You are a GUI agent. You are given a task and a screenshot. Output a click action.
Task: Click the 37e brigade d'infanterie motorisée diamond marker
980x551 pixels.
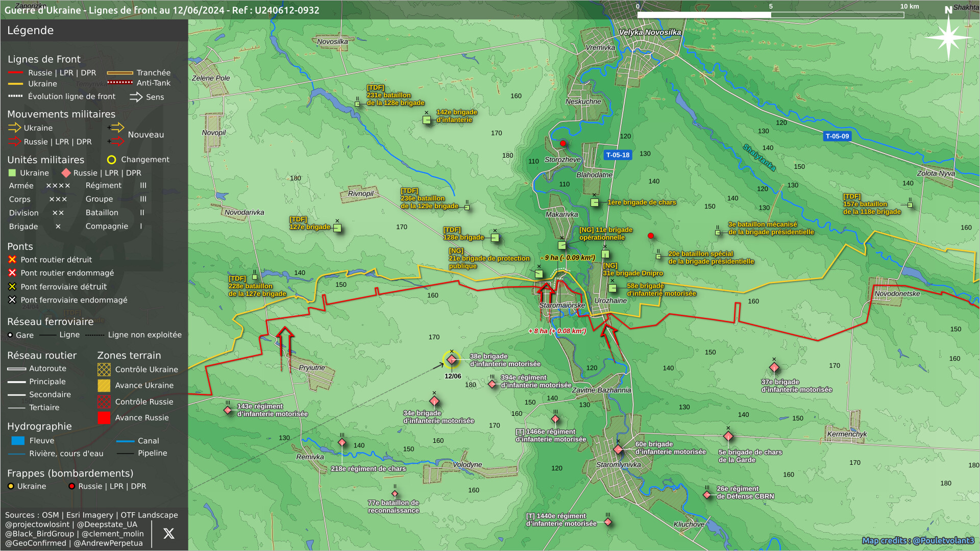point(774,368)
